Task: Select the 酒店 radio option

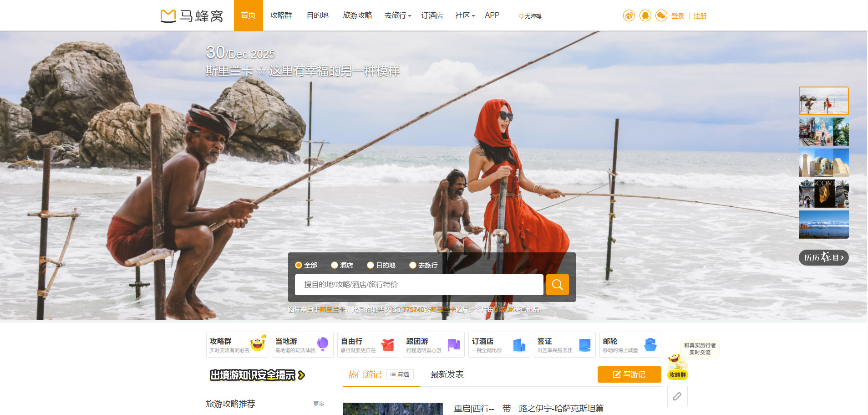Action: (335, 265)
